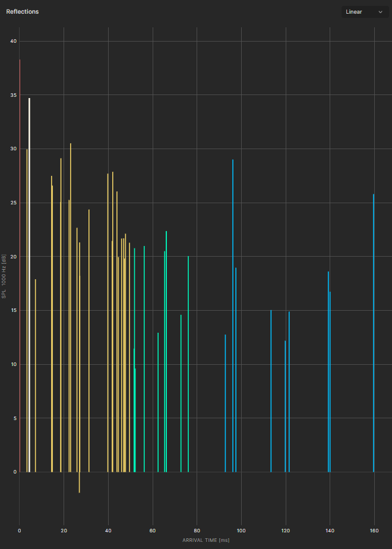Click the ARRIVAL TIME axis label
392x549 pixels.
(x=206, y=540)
